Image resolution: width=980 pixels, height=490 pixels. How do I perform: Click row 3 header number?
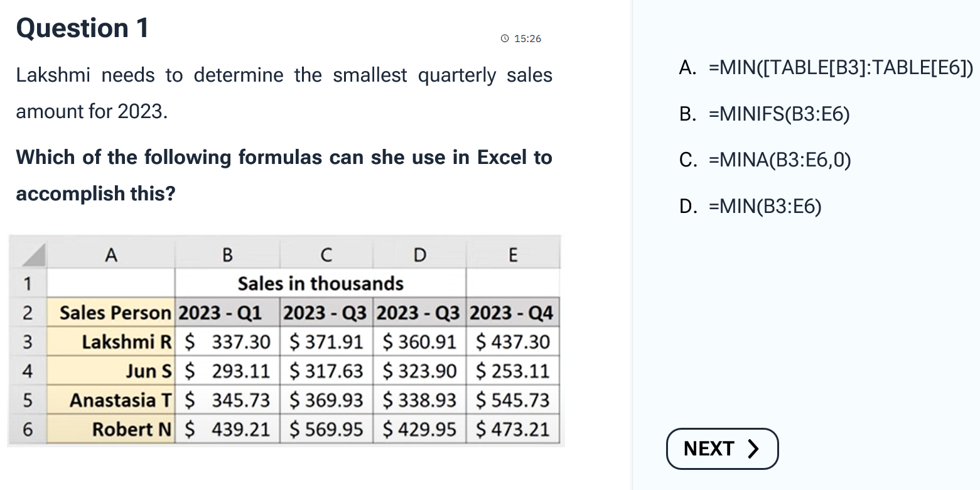click(28, 342)
